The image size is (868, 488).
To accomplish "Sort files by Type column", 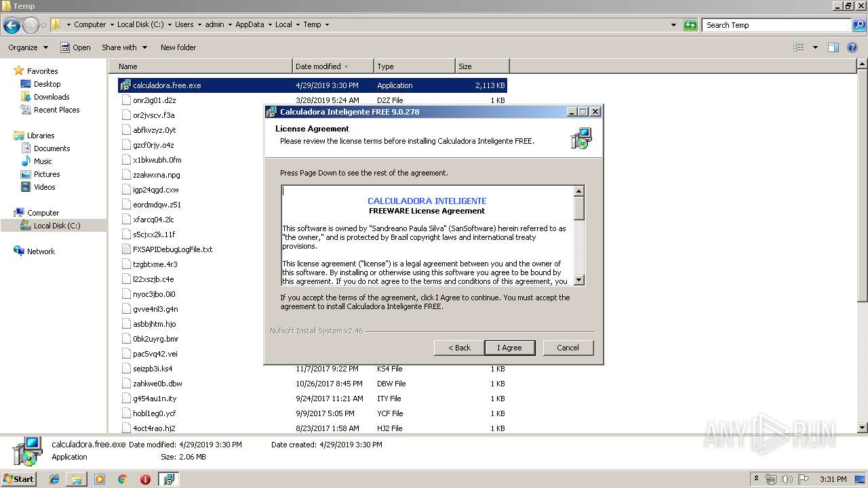I will tap(414, 66).
